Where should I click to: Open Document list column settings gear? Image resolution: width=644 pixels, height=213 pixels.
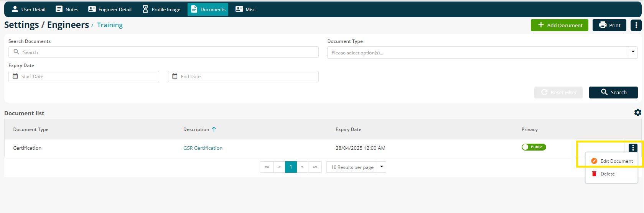(637, 113)
